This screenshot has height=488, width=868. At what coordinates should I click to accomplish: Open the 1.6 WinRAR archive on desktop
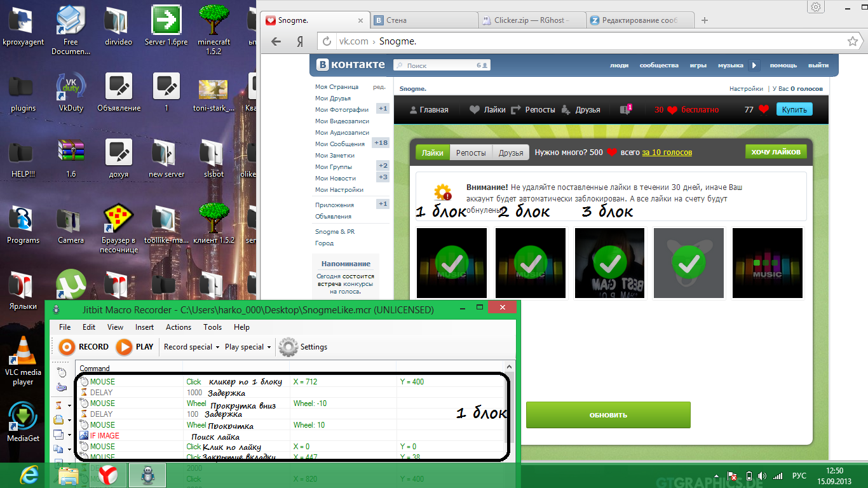click(71, 159)
